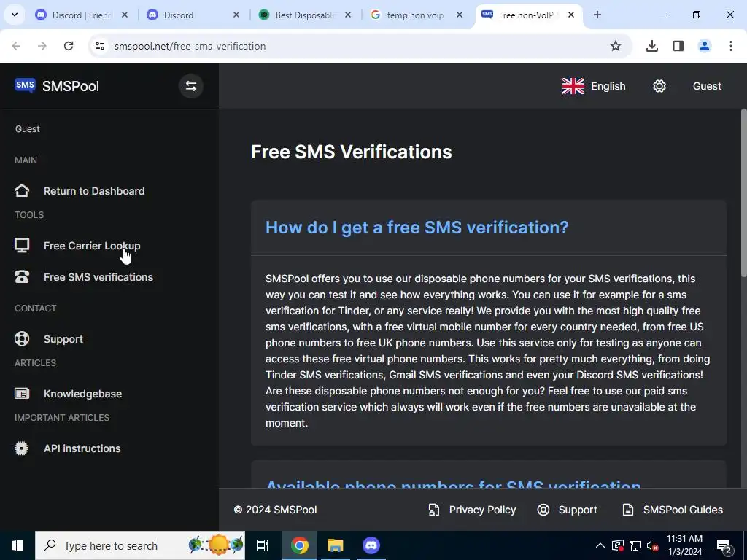Click How do I get a free SMS verification heading

click(417, 227)
